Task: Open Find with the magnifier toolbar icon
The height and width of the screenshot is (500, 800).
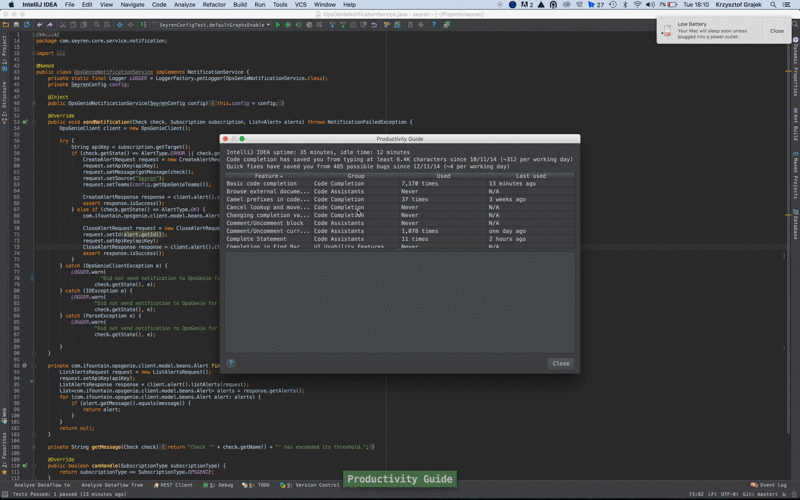Action: pos(96,24)
